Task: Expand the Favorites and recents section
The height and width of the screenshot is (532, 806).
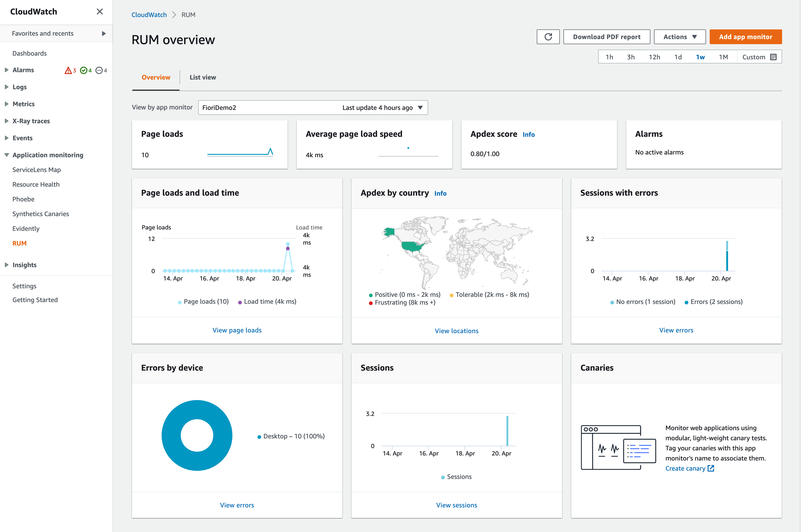Action: (x=104, y=34)
